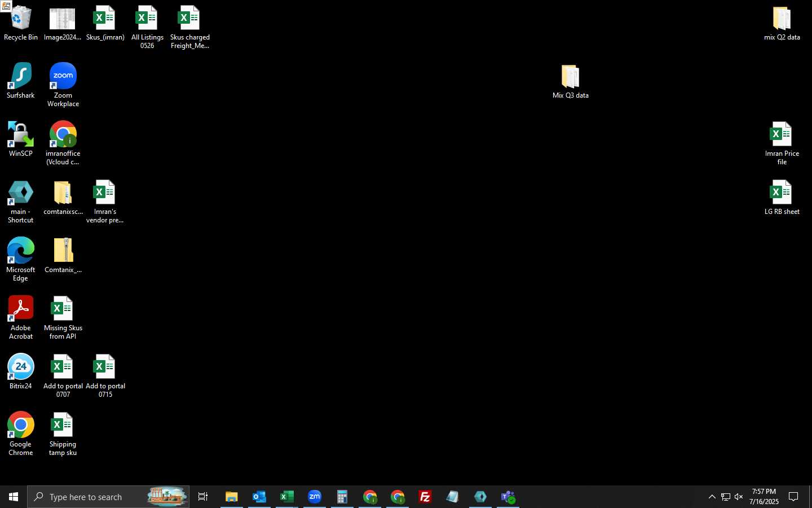Select the comtanixsc zipped folder icon
This screenshot has width=812, height=508.
click(63, 198)
